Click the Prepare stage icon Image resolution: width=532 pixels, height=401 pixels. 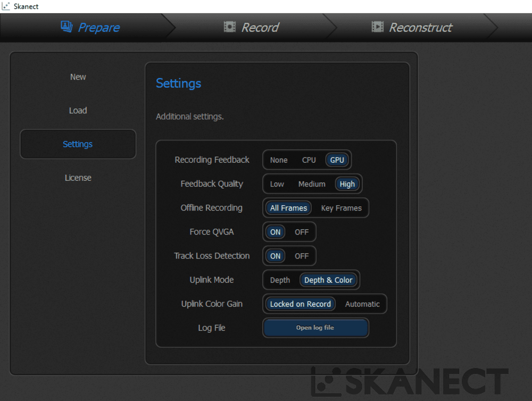[x=66, y=27]
